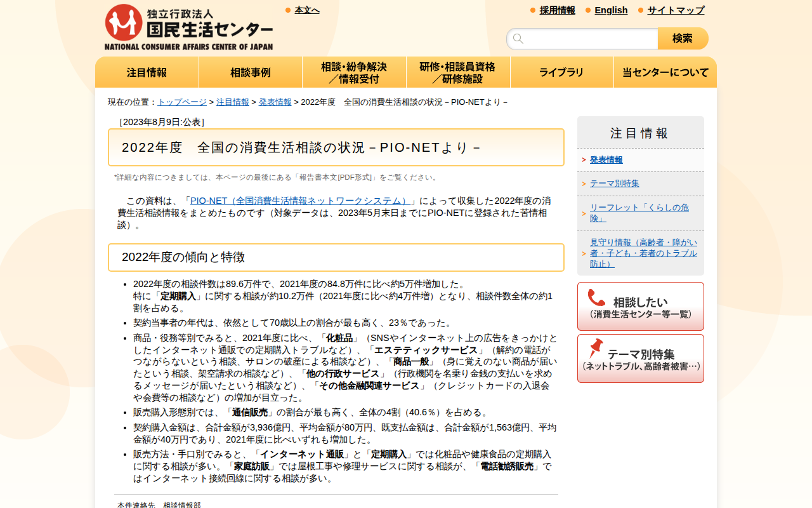Click the bold term インターネット通販
The height and width of the screenshot is (508, 812).
point(302,455)
